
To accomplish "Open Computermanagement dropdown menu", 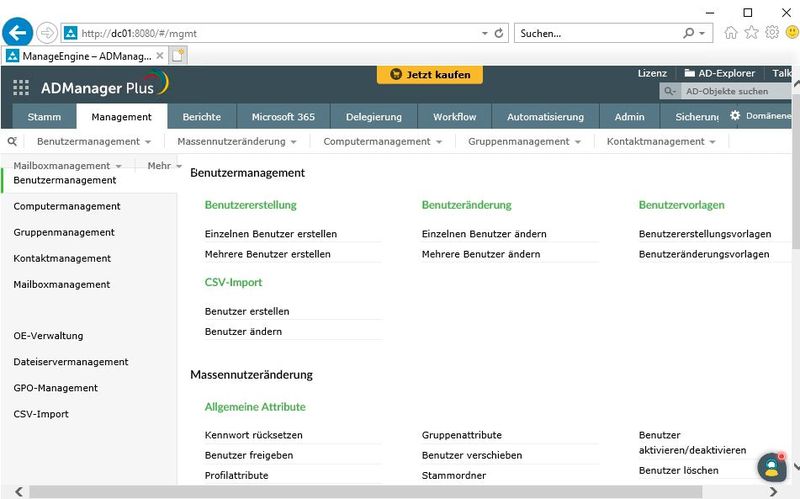I will 383,141.
